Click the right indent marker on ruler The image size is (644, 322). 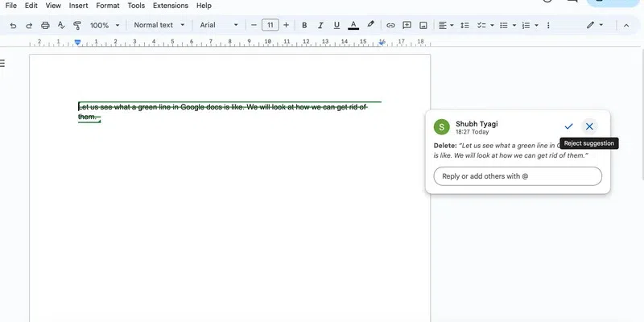coord(382,43)
